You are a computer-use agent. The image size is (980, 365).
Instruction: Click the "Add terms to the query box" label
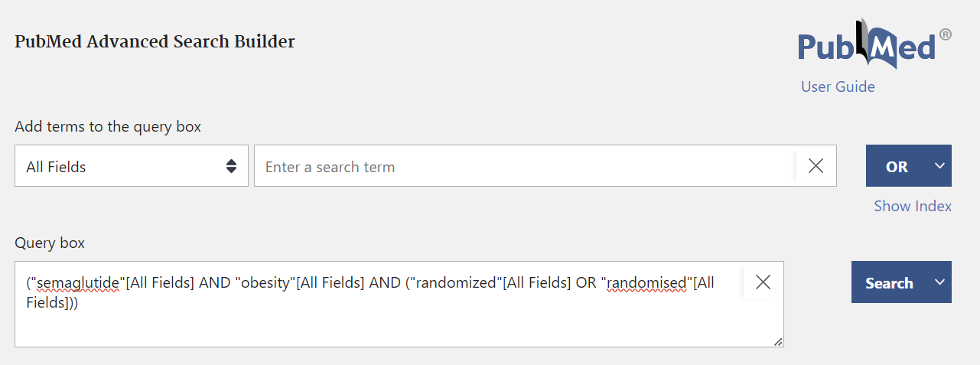click(x=108, y=126)
